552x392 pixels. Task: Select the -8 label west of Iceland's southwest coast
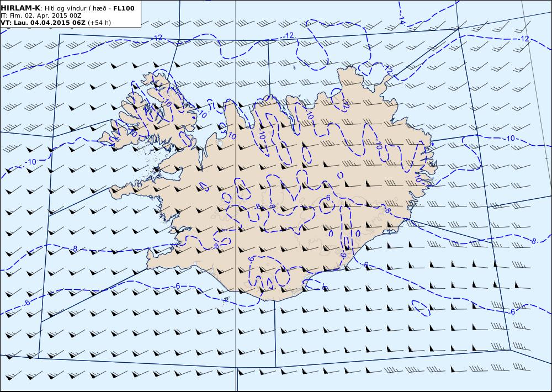point(73,249)
